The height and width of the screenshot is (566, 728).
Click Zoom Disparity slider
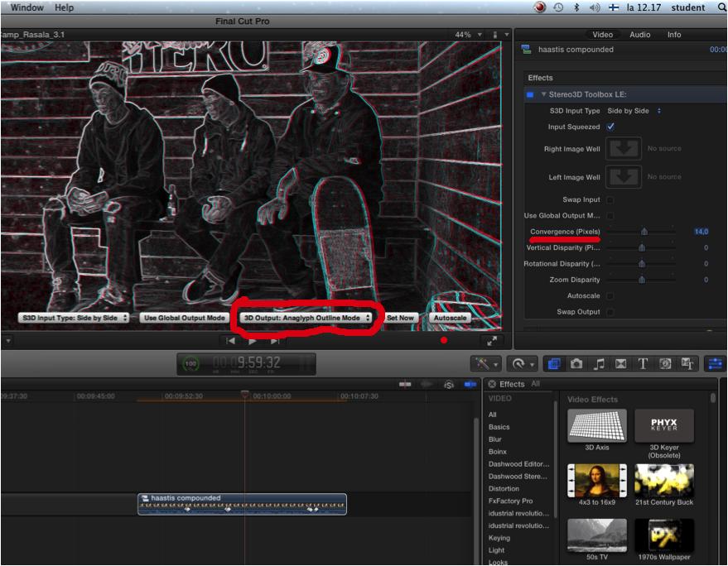641,280
